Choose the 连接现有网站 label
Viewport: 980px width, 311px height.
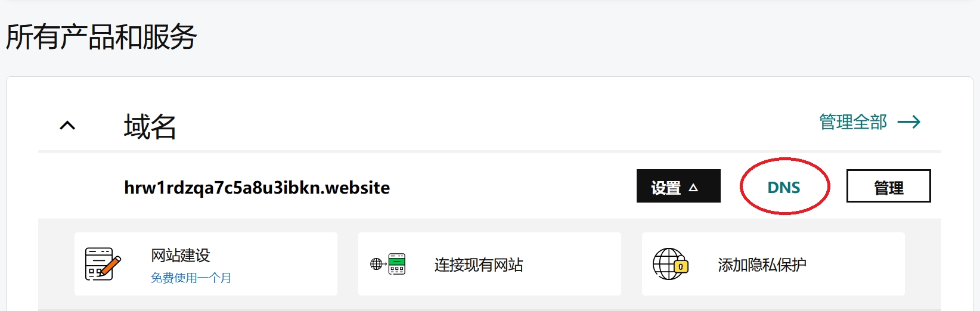pos(479,265)
